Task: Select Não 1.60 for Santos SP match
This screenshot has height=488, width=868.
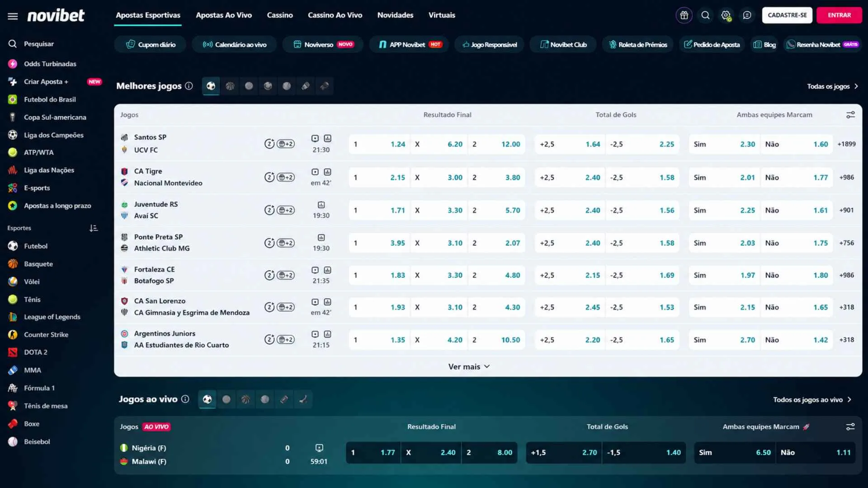Action: 796,144
